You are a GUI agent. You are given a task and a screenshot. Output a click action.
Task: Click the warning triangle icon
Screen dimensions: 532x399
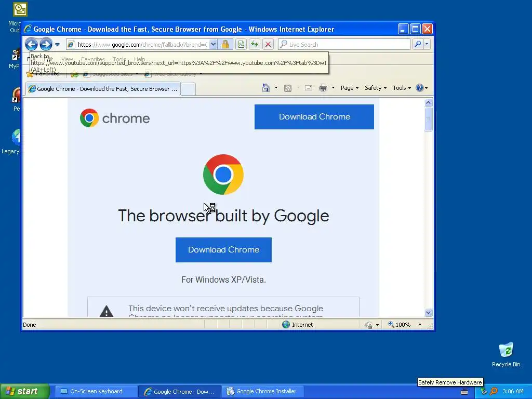pos(107,311)
